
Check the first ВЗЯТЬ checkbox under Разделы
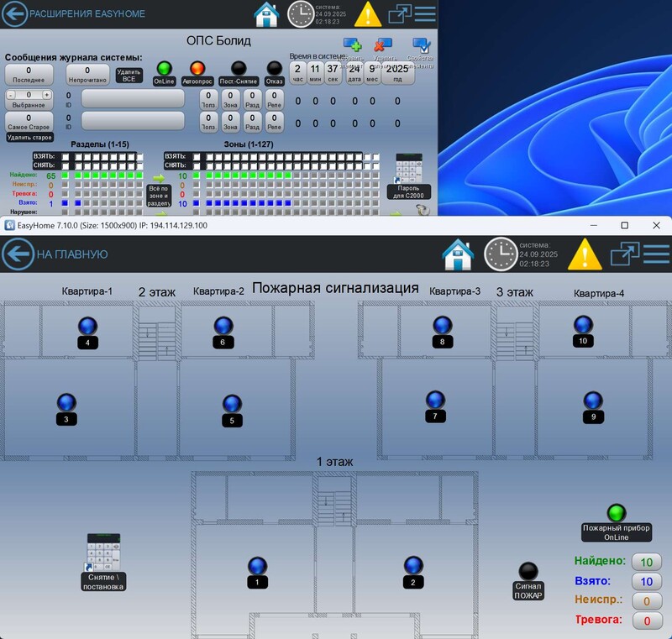coord(63,156)
